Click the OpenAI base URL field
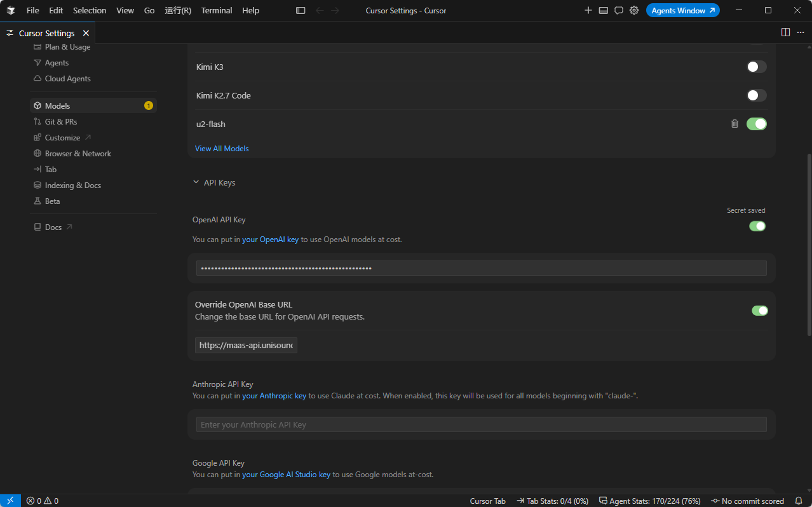The image size is (812, 507). (246, 346)
